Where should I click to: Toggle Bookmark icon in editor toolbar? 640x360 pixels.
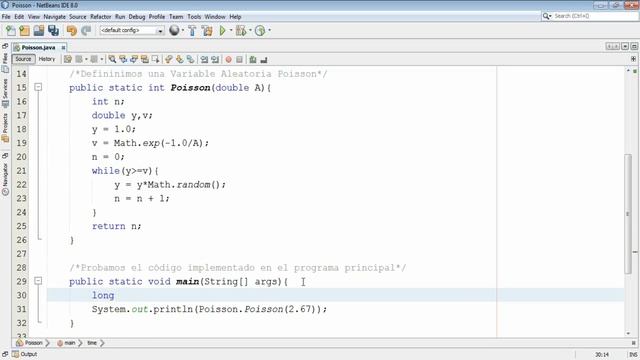pyautogui.click(x=190, y=60)
